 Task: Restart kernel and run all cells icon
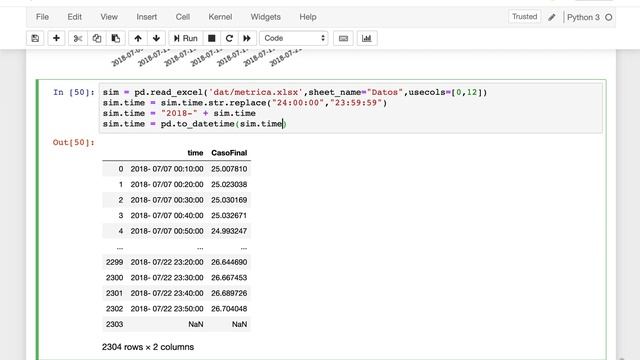point(247,38)
